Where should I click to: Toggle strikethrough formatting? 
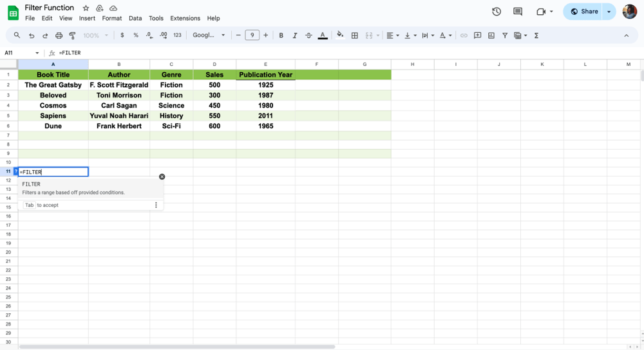308,35
